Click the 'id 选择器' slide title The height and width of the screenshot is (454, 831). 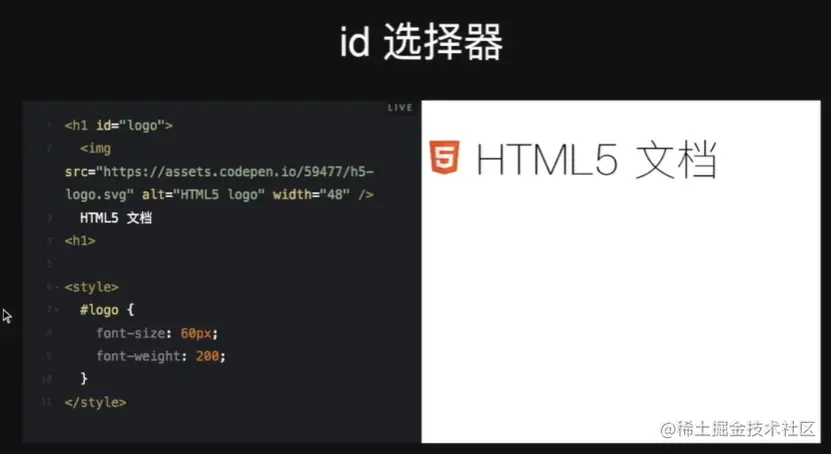pos(421,43)
